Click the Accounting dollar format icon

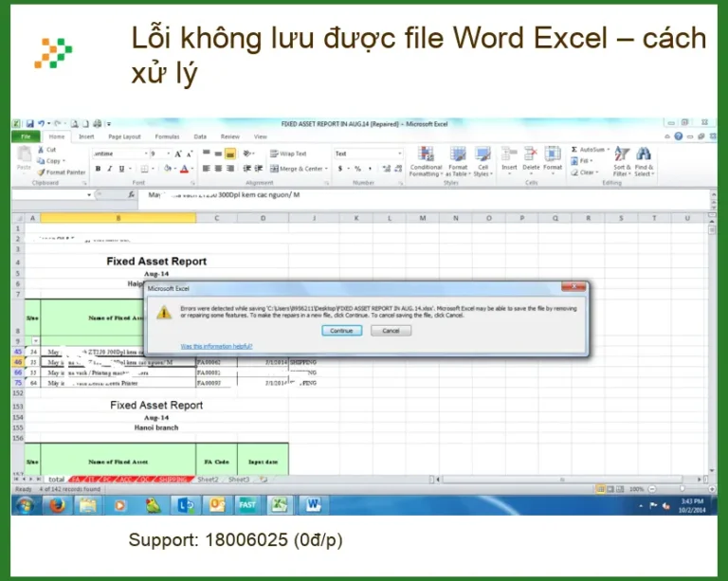coord(340,169)
